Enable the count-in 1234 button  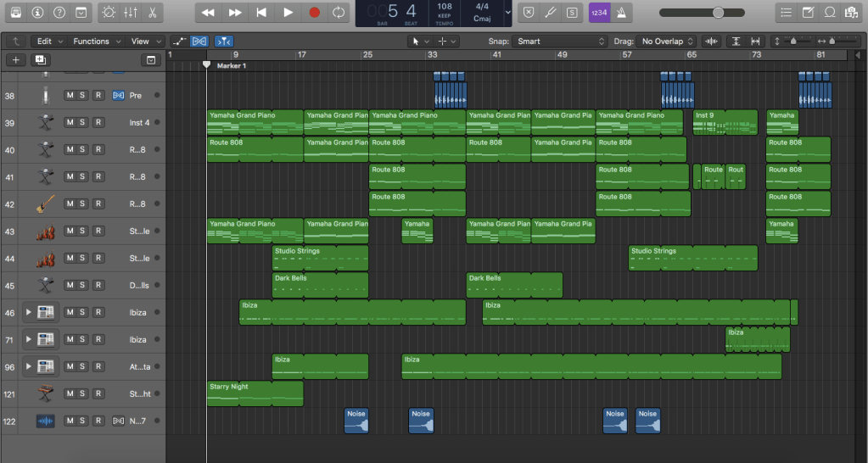coord(599,13)
